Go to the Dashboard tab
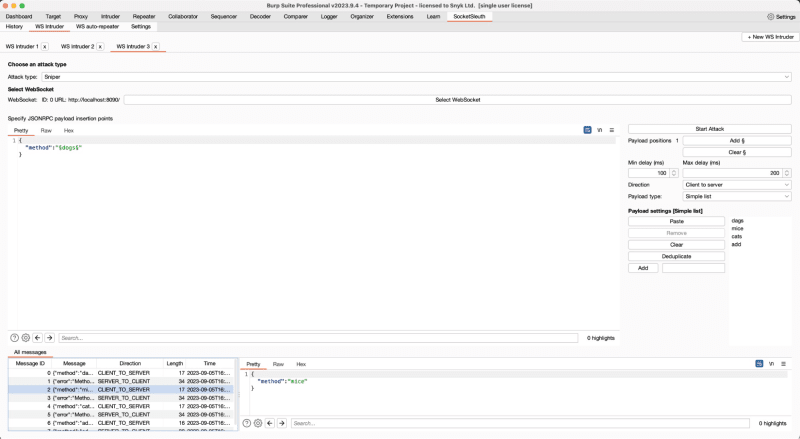This screenshot has height=439, width=800. [x=19, y=16]
